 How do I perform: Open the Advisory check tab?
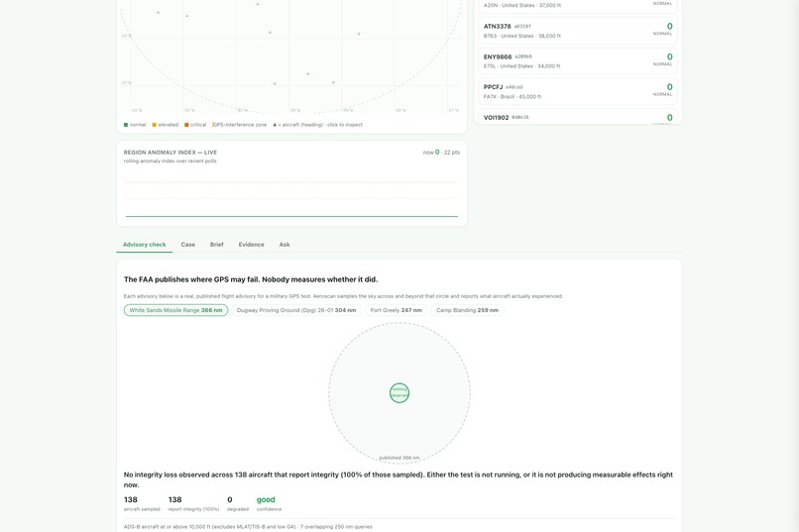tap(144, 245)
